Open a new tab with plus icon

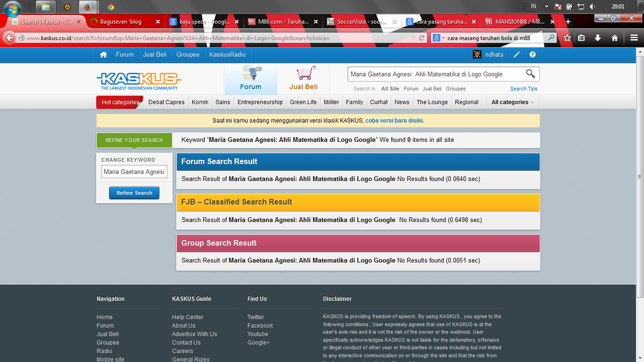point(568,22)
